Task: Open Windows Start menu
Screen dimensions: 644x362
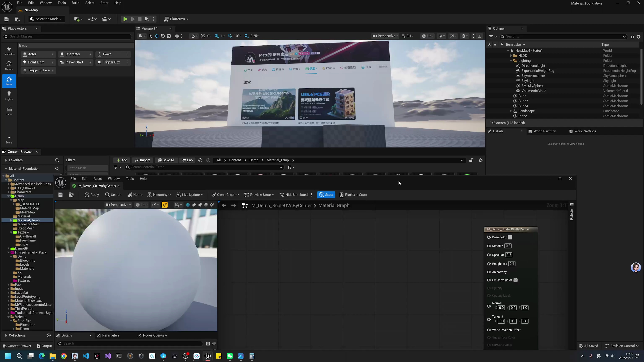Action: (8, 356)
